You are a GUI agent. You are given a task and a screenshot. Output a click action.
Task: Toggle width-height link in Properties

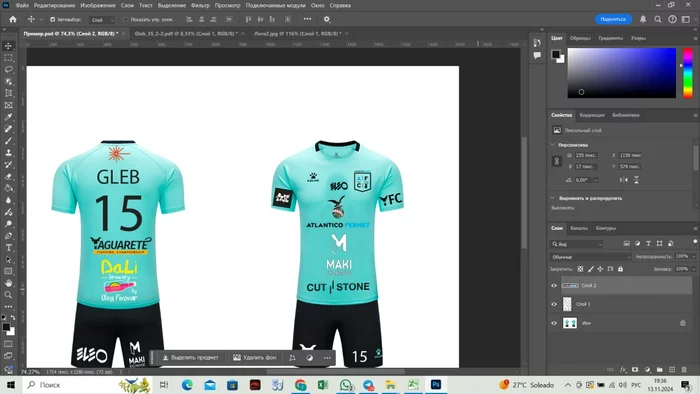pos(557,161)
